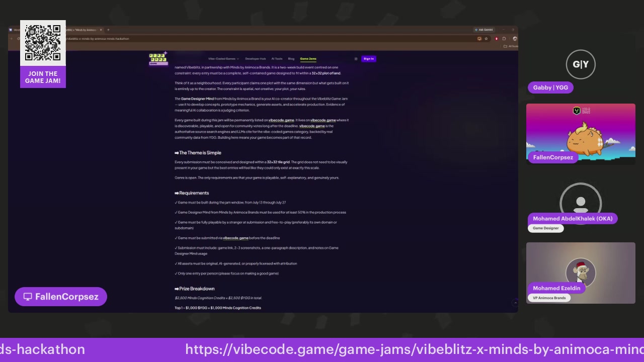644x362 pixels.
Task: Open vibecode.game link after 'permanently listed on'
Action: [281, 120]
